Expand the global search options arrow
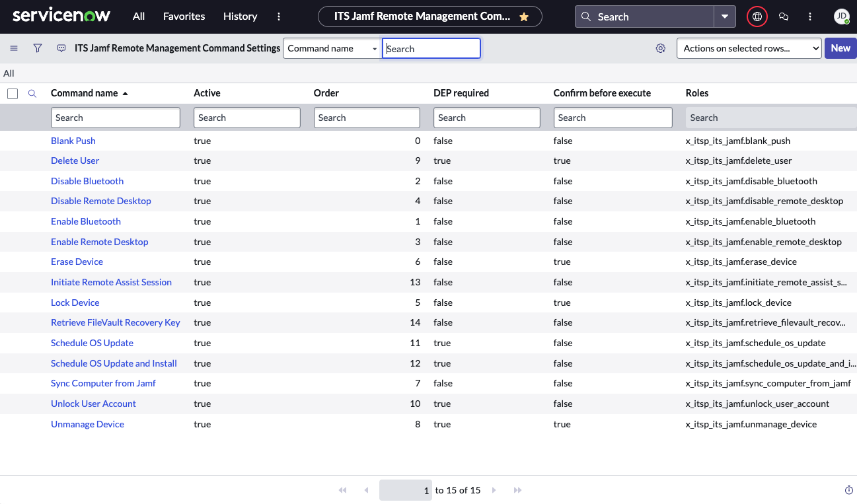 (725, 17)
